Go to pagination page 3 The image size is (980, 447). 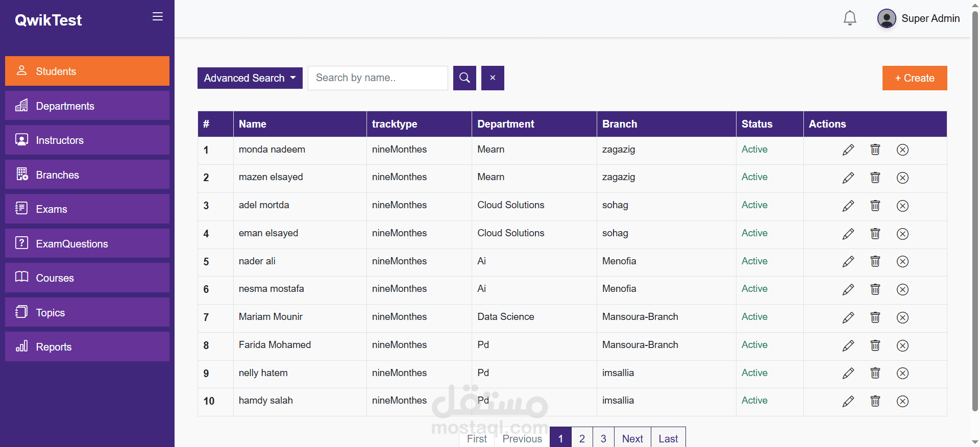[603, 438]
